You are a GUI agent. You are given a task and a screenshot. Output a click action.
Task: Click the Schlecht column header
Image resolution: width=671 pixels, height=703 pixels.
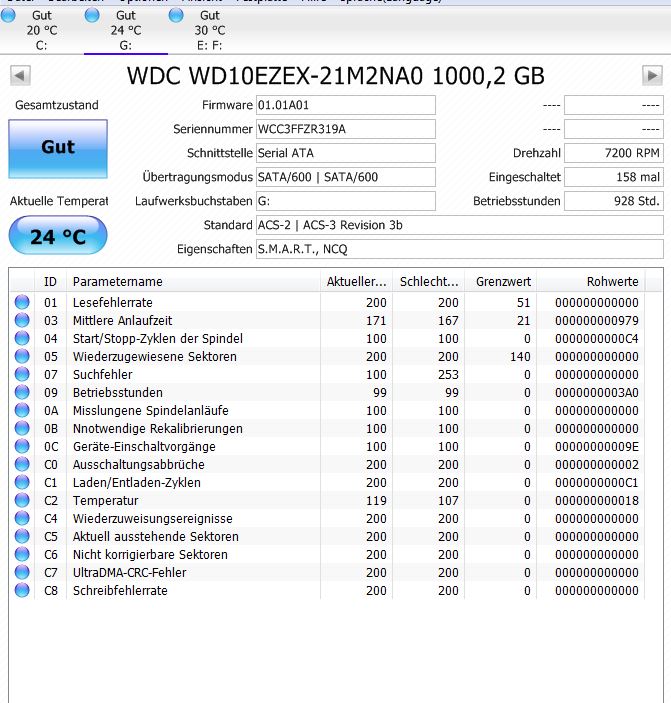(429, 282)
